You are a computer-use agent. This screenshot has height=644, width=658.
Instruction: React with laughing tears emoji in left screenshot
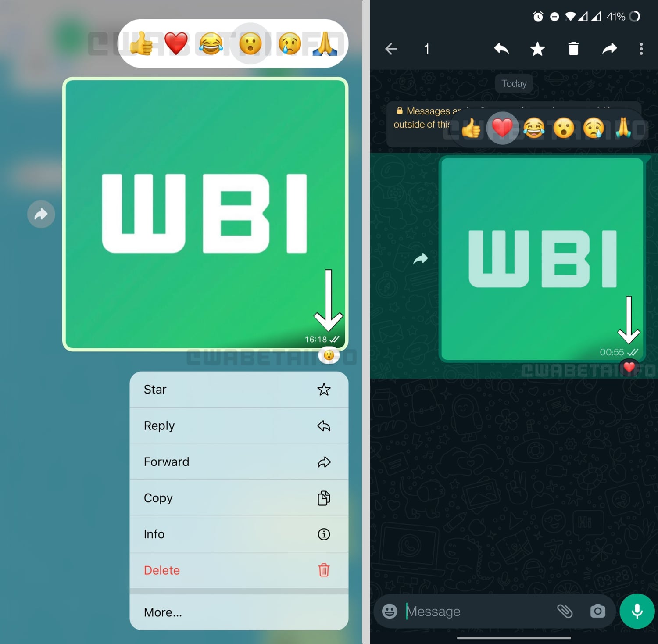pyautogui.click(x=211, y=43)
